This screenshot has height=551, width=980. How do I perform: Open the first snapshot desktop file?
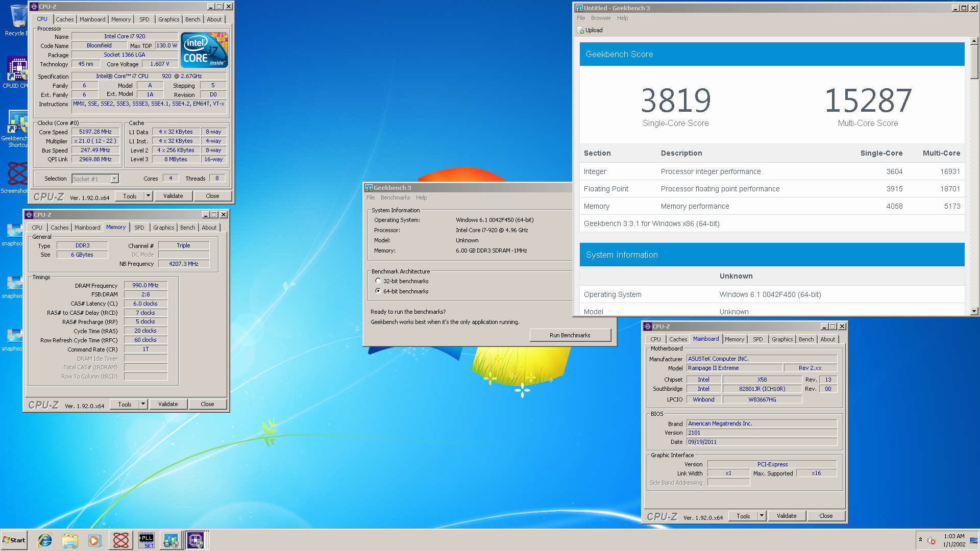[x=14, y=235]
